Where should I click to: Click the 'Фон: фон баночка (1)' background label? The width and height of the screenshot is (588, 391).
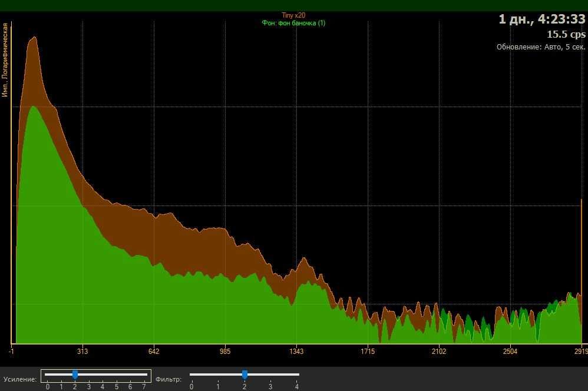(x=293, y=23)
